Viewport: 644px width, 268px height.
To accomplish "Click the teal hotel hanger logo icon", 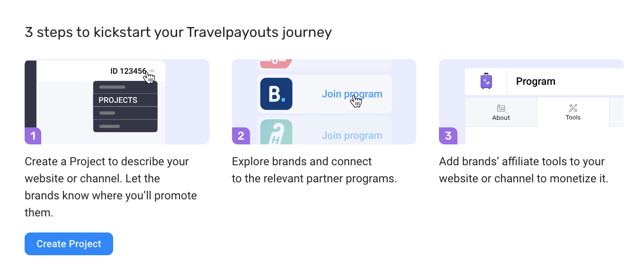I will [x=276, y=132].
